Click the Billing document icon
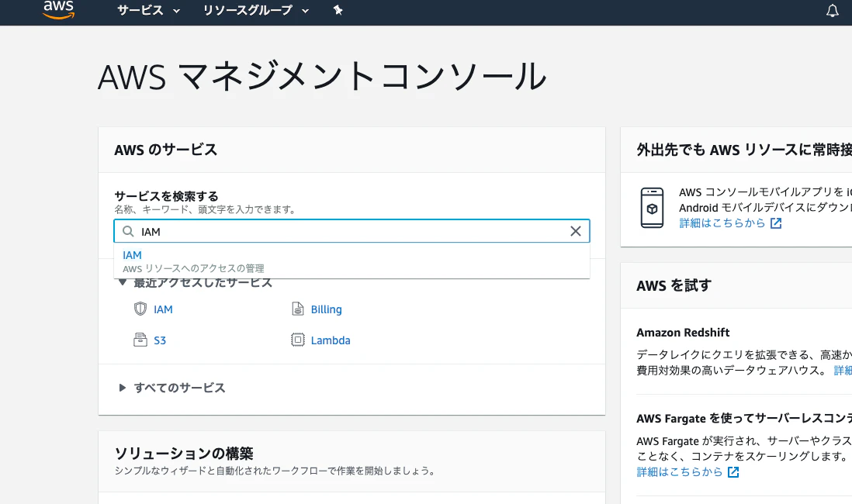852x504 pixels. pyautogui.click(x=298, y=309)
